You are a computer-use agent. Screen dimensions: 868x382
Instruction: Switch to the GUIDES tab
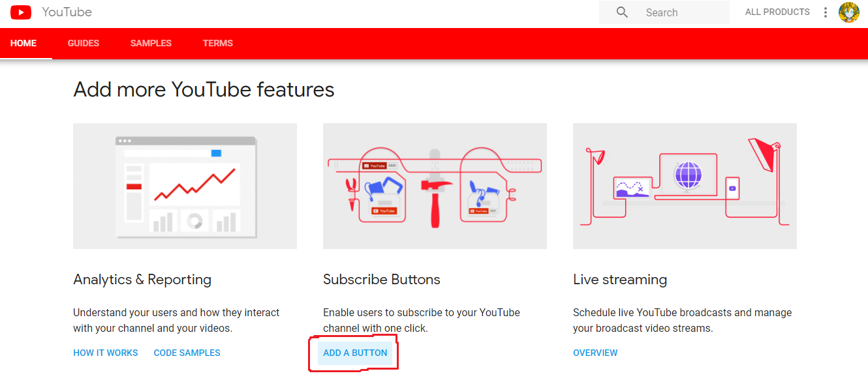click(84, 43)
